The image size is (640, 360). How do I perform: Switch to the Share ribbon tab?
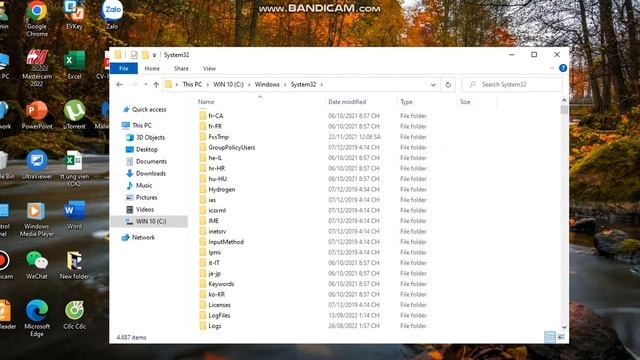click(181, 69)
